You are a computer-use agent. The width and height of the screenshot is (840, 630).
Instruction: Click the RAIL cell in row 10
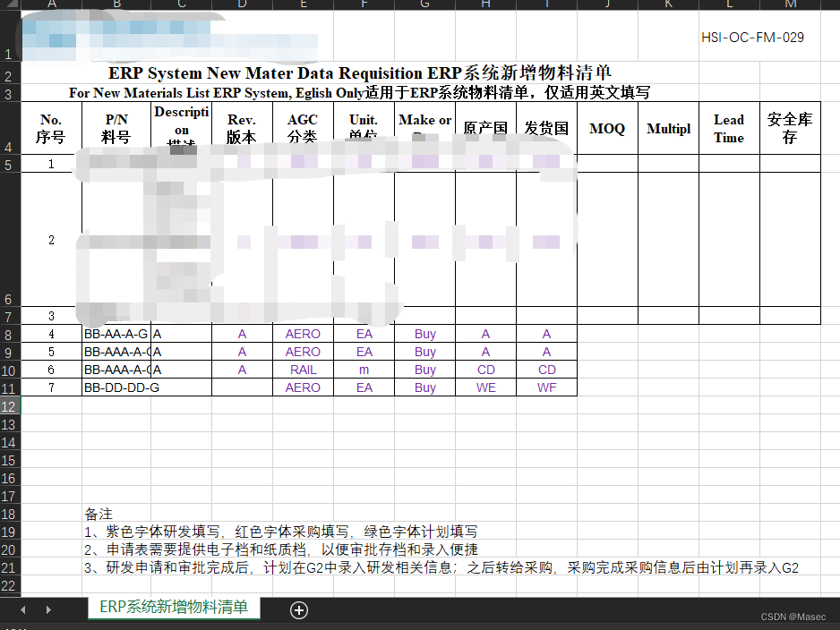click(x=303, y=370)
